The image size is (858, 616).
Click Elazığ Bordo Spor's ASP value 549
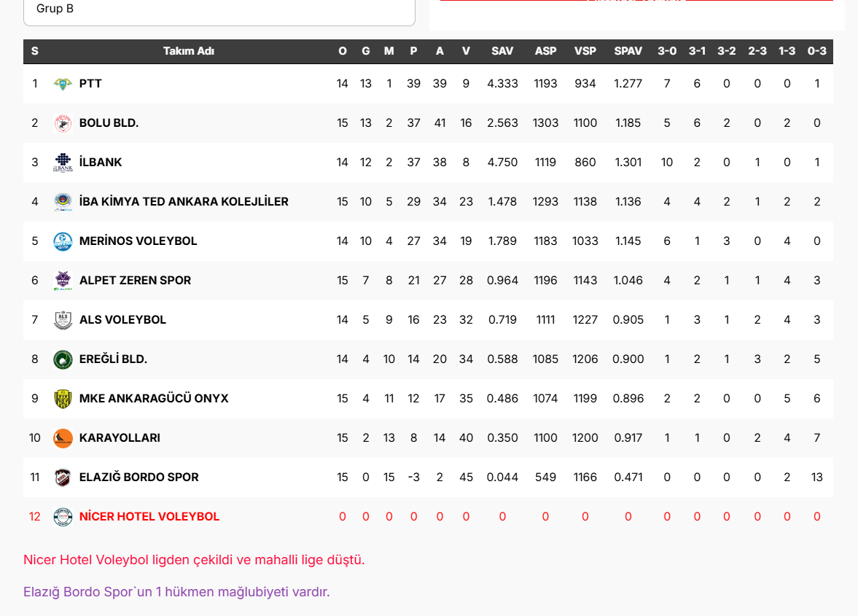pos(545,477)
